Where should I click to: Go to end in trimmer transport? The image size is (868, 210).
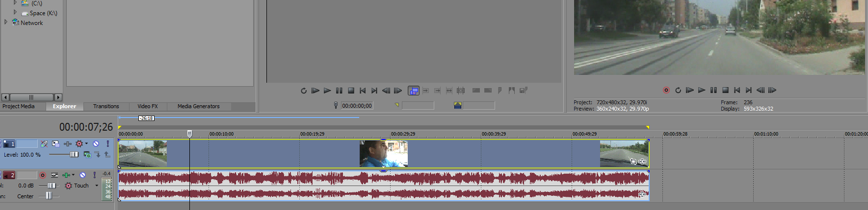tap(374, 91)
